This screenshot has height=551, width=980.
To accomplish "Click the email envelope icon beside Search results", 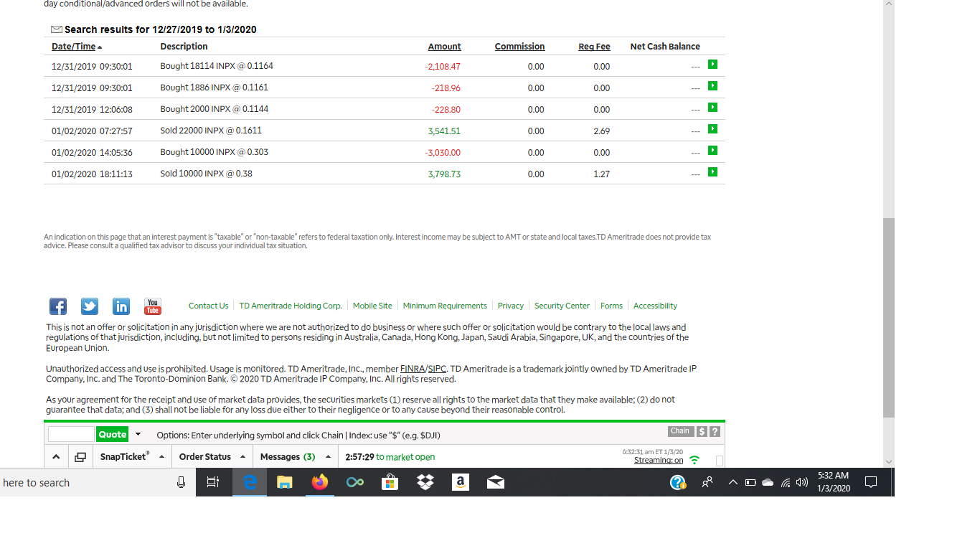I will pos(57,29).
